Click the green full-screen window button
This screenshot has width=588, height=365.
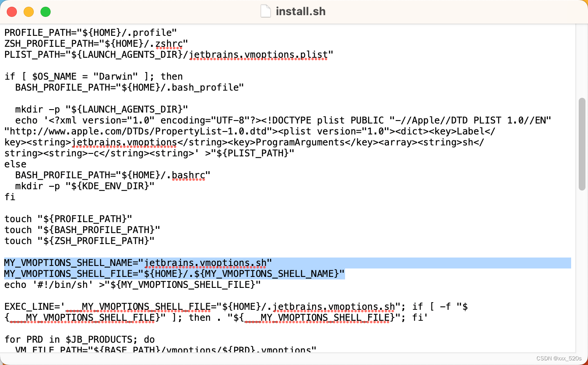(46, 12)
